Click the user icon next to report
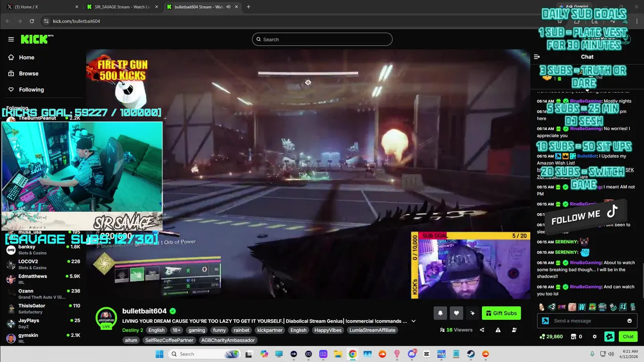Screen dimensions: 644x362 click(x=514, y=330)
